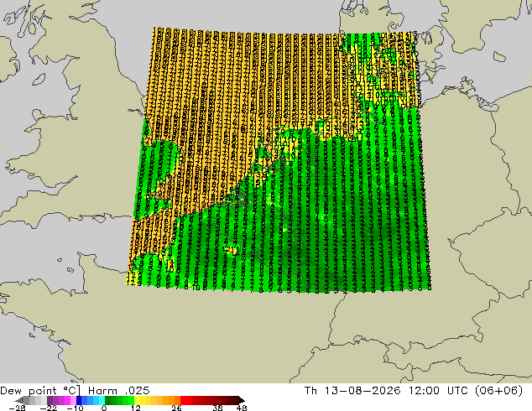Select the bright red legend swatch after '26'
This screenshot has width=532, height=411.
(183, 400)
